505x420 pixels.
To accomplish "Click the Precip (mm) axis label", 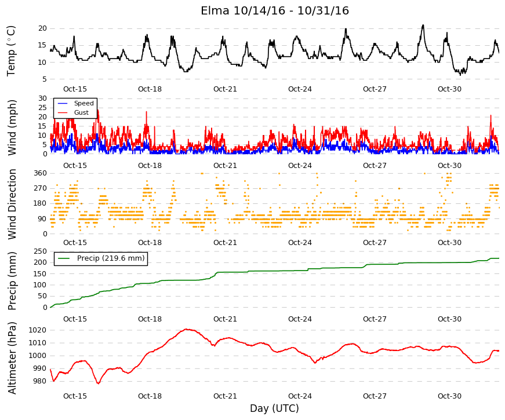I will (12, 281).
